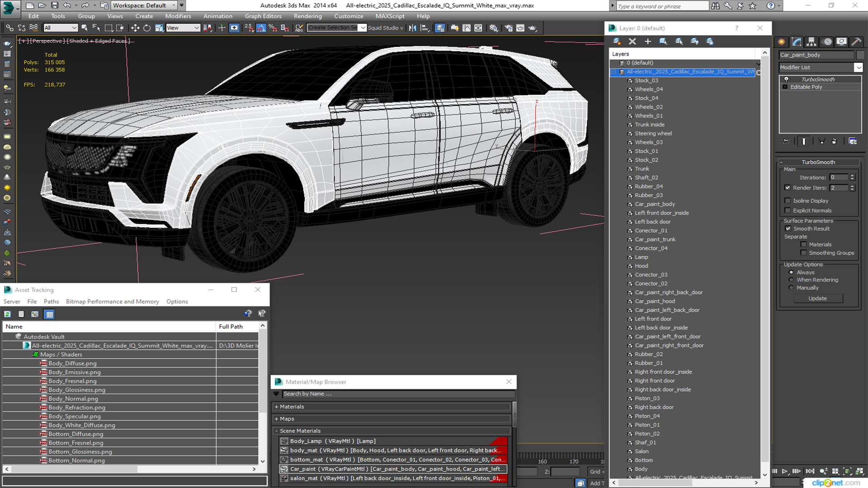Create new layer in the Layer dialog
The height and width of the screenshot is (488, 868).
pyautogui.click(x=617, y=41)
